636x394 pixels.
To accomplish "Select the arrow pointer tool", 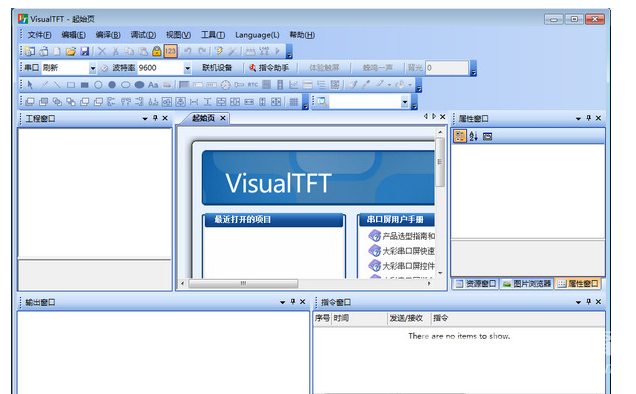I will tap(30, 85).
